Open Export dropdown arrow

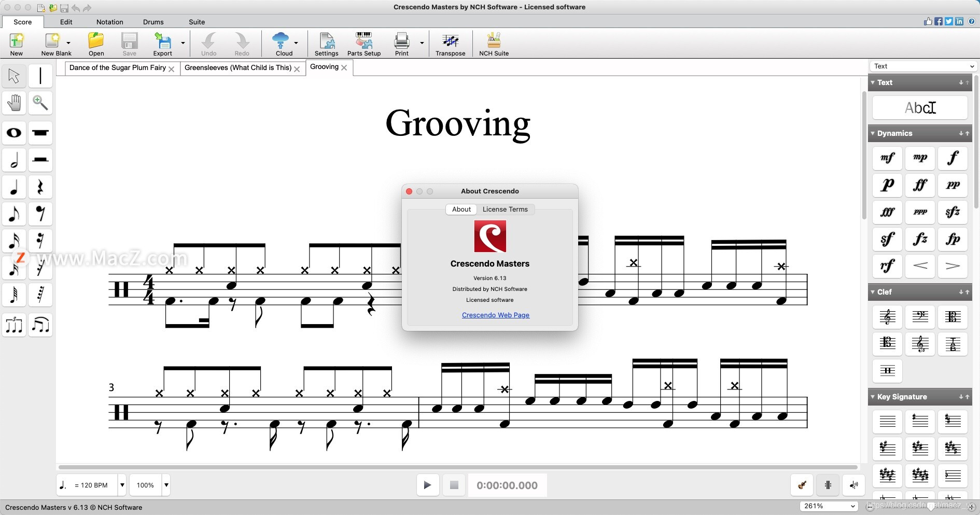(x=183, y=43)
